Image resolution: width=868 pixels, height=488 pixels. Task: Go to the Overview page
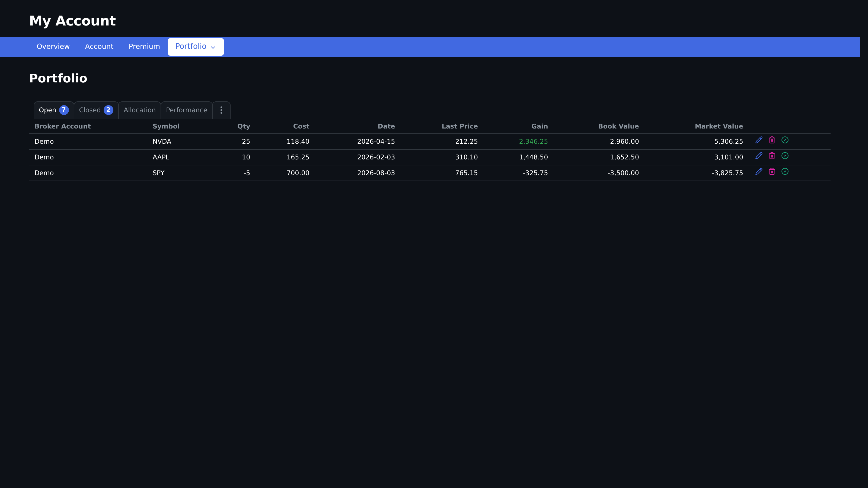53,46
